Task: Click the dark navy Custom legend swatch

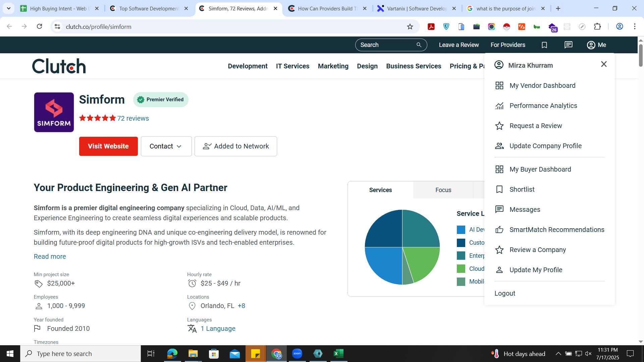Action: tap(461, 243)
